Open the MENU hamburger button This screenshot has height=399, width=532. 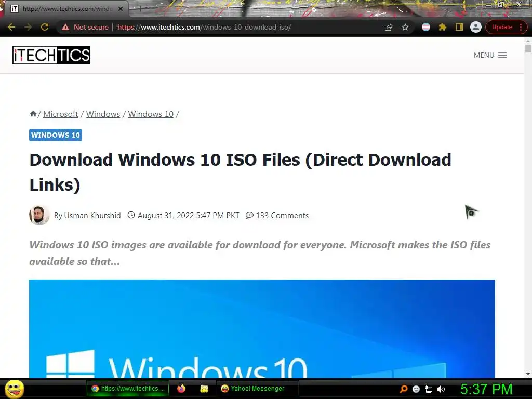click(490, 55)
